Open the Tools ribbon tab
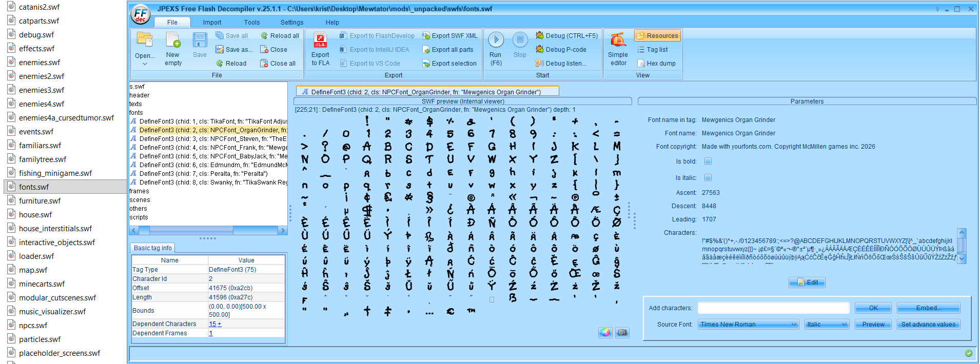Screen dimensions: 980x364 coord(252,23)
